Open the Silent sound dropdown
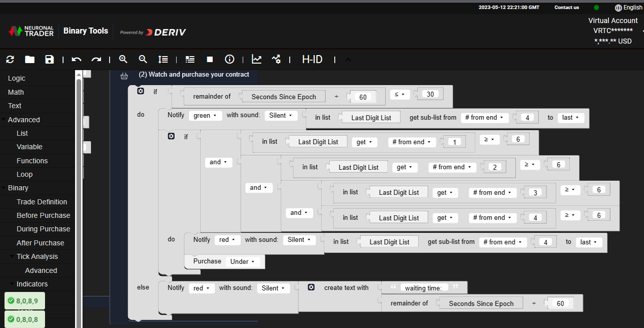Screen dimensions: 644x328 281,115
